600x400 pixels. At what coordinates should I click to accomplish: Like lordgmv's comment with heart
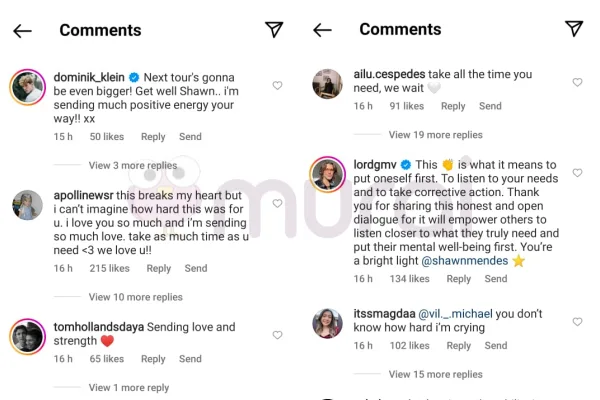[x=577, y=171]
